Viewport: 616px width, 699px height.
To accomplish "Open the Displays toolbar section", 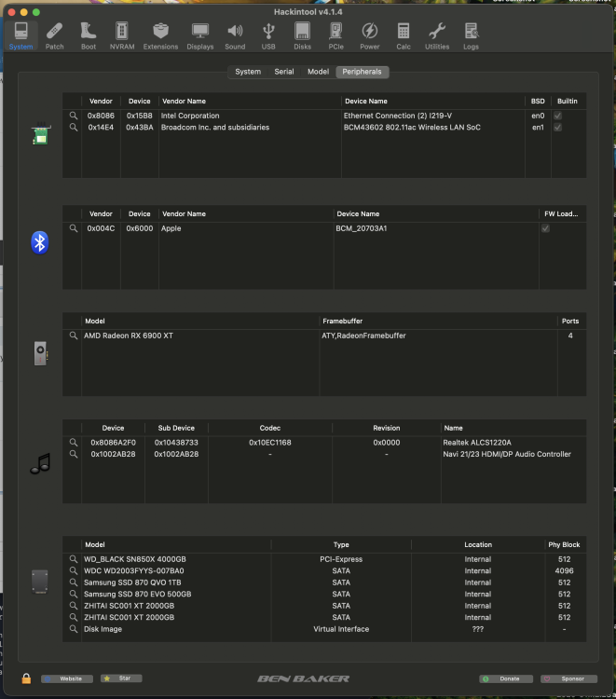I will (x=200, y=36).
